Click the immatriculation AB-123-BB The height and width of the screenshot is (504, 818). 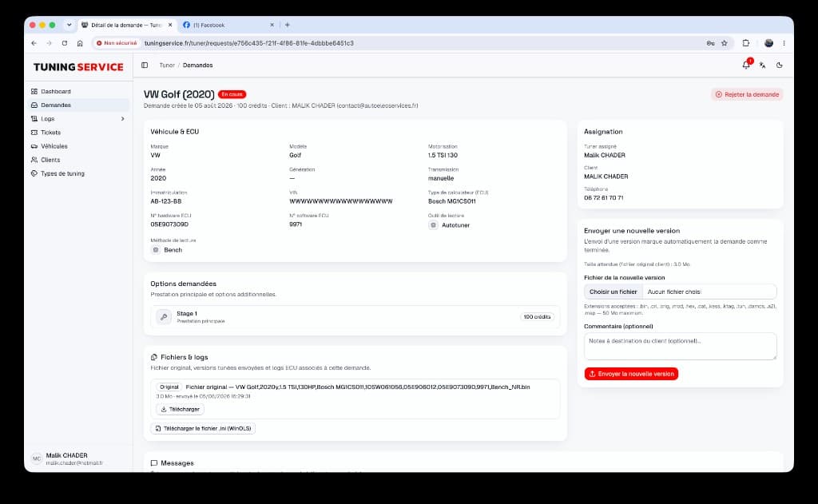(x=166, y=201)
